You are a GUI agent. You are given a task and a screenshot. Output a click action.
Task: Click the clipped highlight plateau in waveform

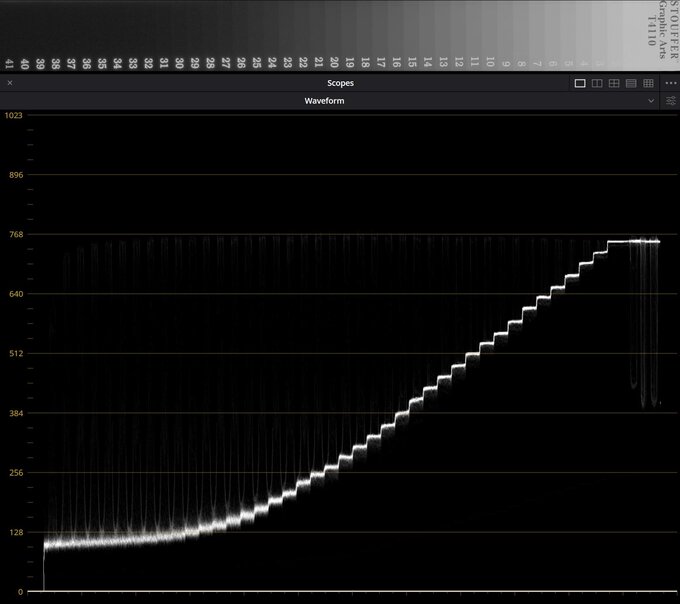(633, 242)
